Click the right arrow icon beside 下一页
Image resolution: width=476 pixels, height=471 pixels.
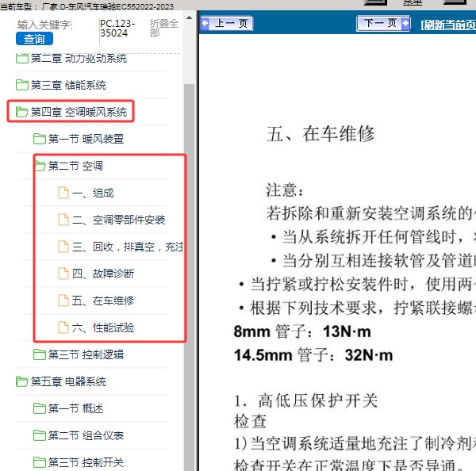(x=405, y=23)
